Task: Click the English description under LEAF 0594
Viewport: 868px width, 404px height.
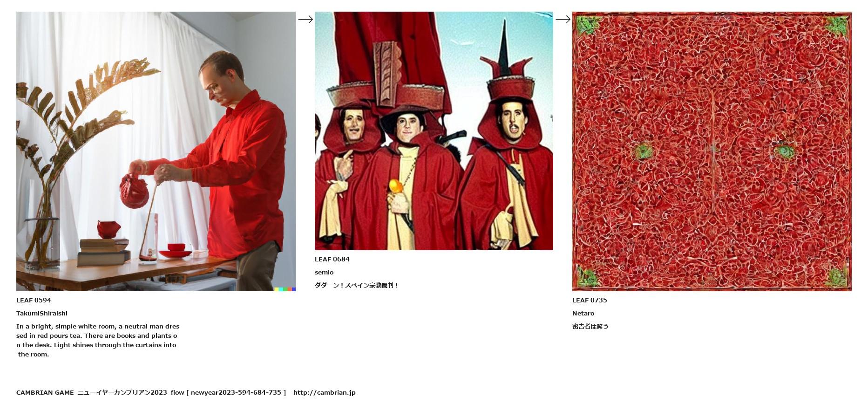Action: 98,340
